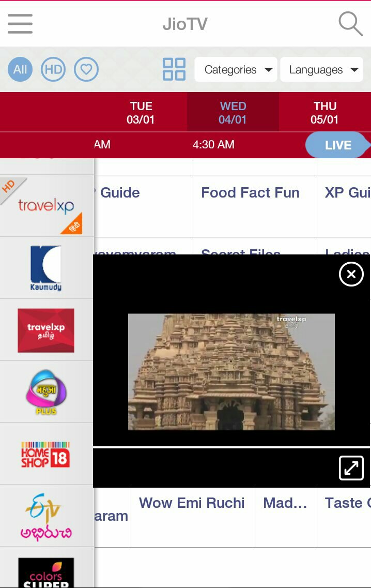The width and height of the screenshot is (371, 588).
Task: Select the All channels filter
Action: [20, 69]
